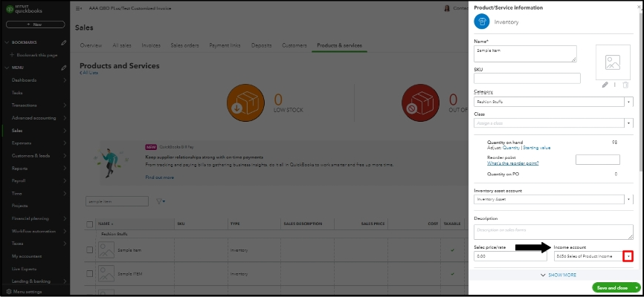Switch to the All sales tab
Image resolution: width=644 pixels, height=297 pixels.
122,45
